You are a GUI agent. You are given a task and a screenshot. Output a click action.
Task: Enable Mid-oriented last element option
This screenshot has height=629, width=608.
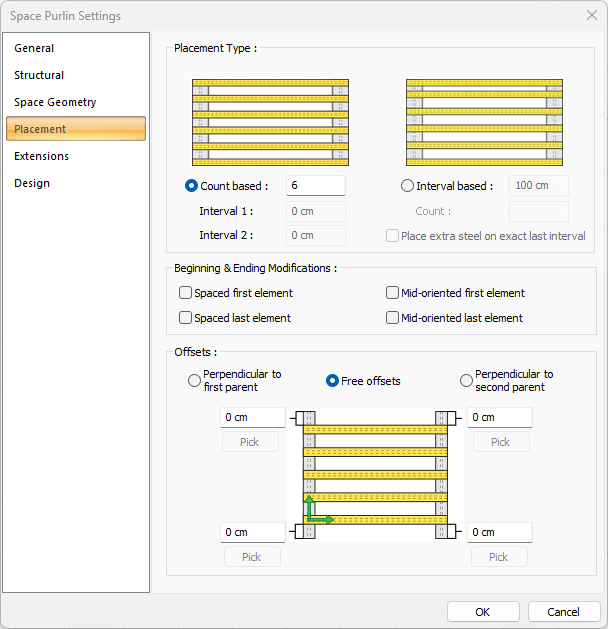point(393,318)
